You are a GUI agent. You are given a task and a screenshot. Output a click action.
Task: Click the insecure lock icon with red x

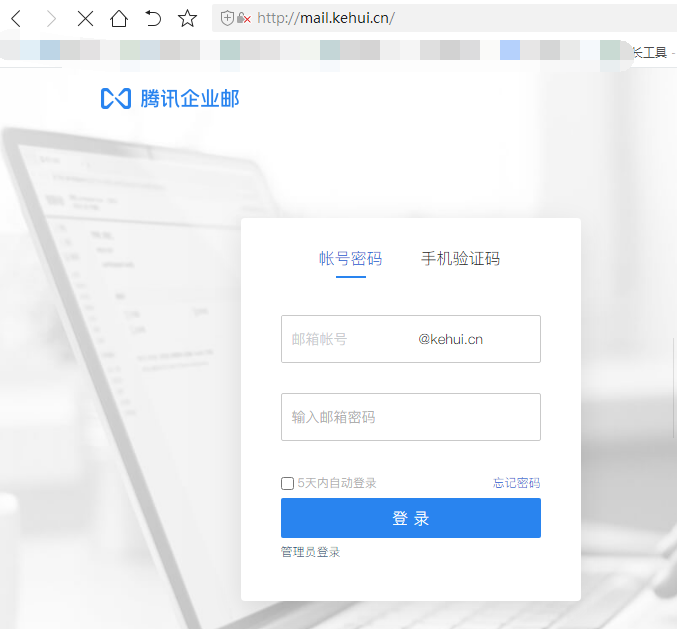tap(244, 18)
